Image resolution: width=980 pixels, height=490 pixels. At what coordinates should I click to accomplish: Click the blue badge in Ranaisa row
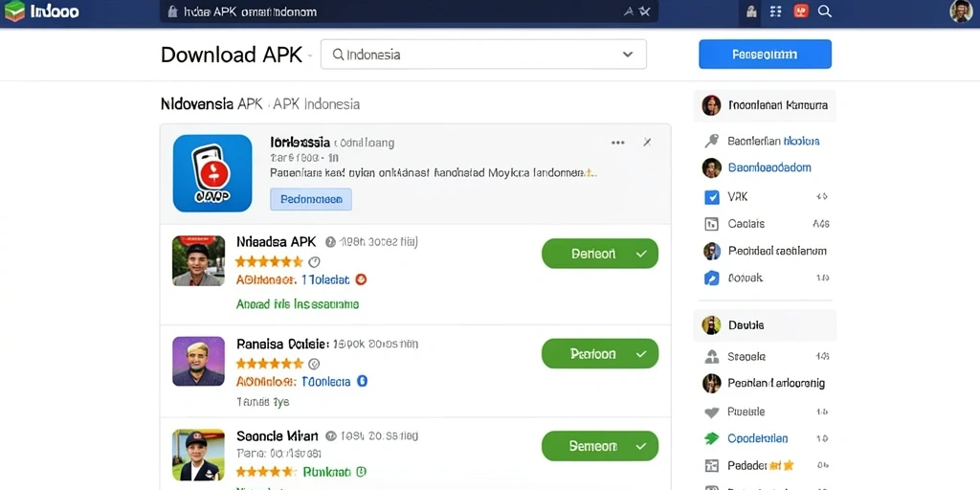pos(361,381)
